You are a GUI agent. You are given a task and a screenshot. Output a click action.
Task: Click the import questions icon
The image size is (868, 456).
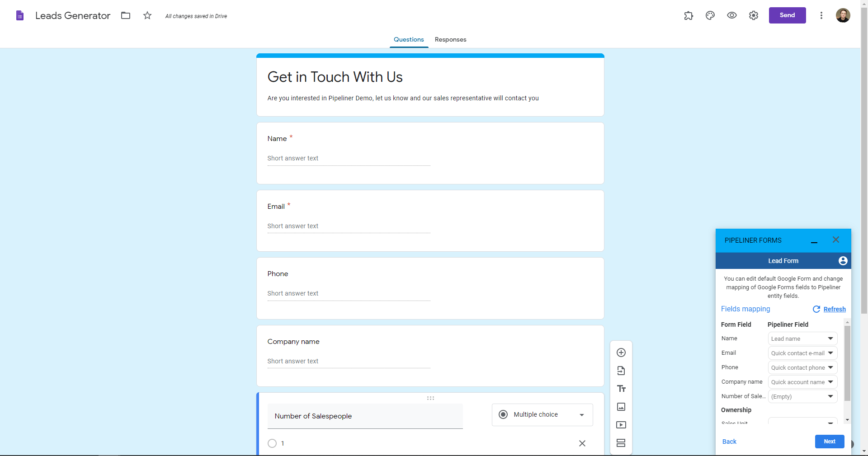click(621, 371)
